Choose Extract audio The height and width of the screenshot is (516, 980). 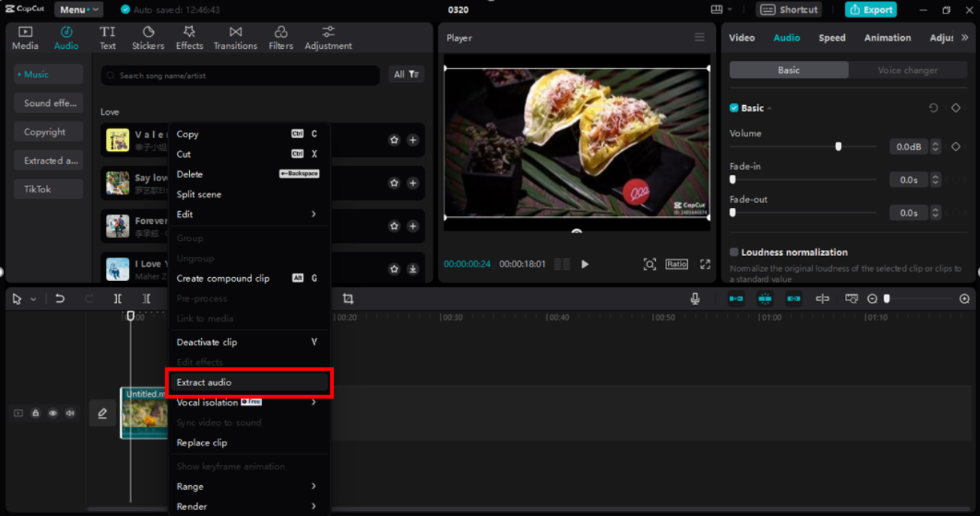pyautogui.click(x=248, y=382)
